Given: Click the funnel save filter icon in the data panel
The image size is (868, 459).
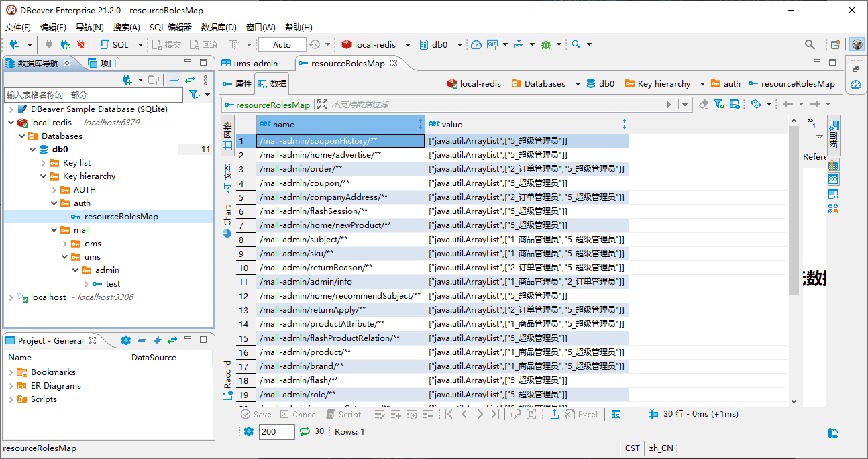Looking at the screenshot, I should (718, 104).
